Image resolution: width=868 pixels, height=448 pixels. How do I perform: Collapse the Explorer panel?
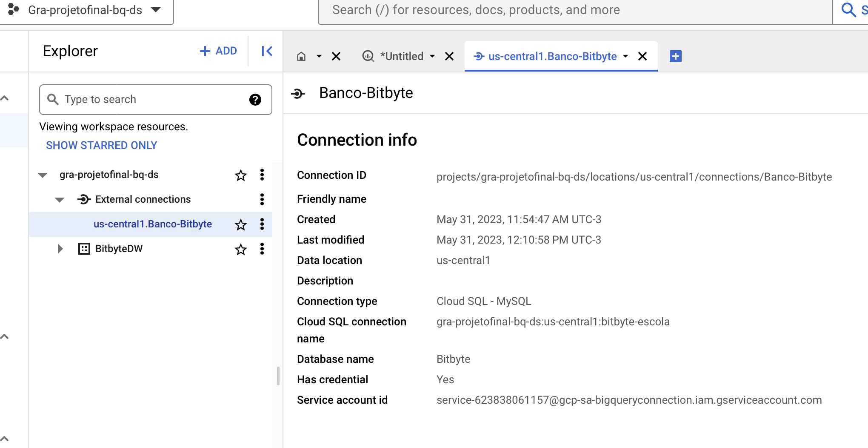tap(267, 51)
